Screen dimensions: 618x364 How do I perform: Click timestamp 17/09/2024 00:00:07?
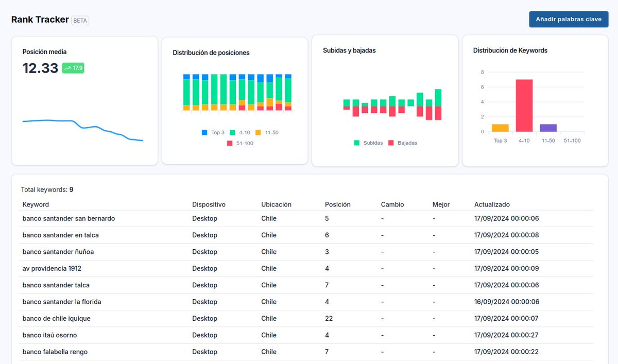click(507, 318)
